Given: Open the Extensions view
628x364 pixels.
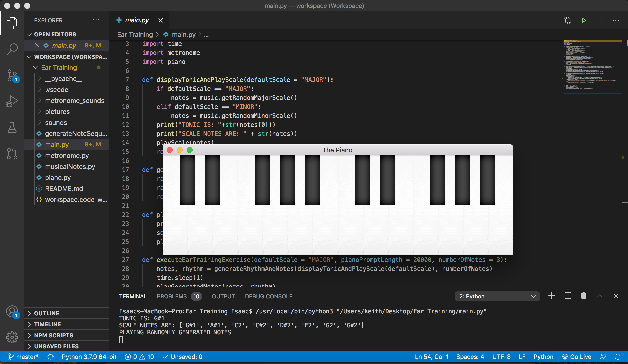Looking at the screenshot, I should click(x=12, y=153).
